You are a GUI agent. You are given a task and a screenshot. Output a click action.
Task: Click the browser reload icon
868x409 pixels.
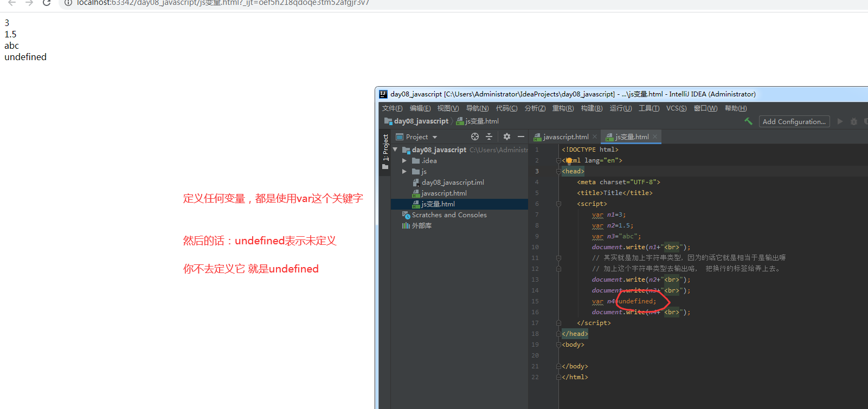47,3
